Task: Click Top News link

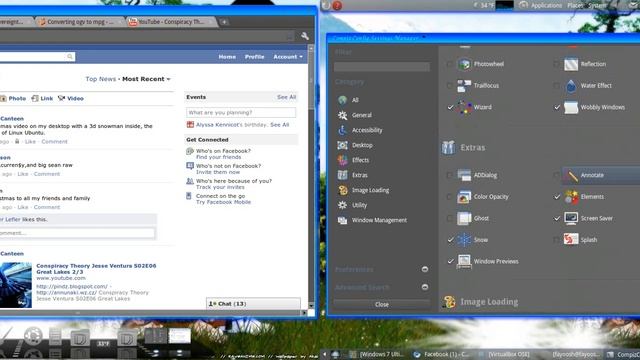Action: pos(101,79)
